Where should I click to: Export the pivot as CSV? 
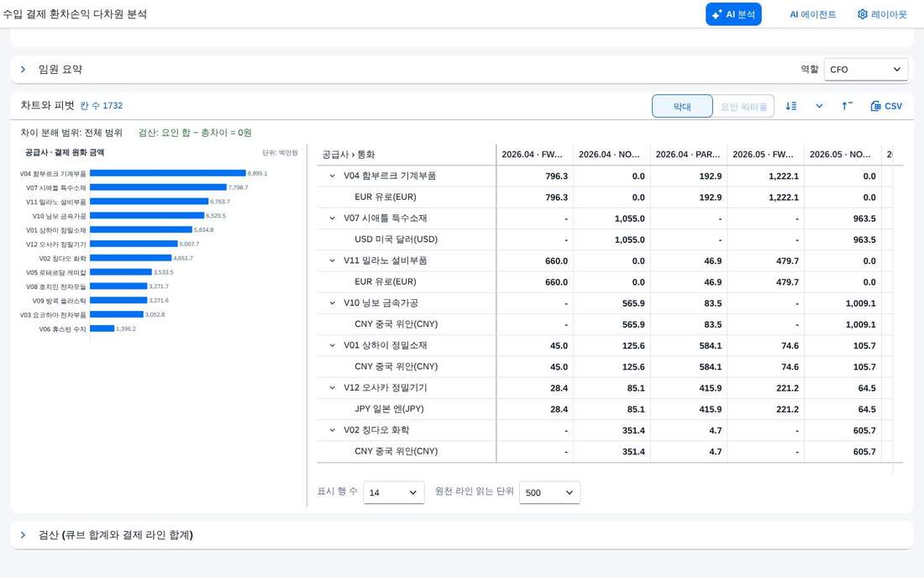click(885, 106)
